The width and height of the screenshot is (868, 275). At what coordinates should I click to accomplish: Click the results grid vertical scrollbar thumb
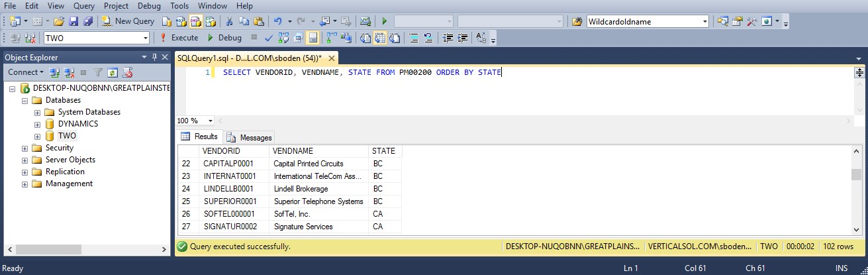pos(856,174)
